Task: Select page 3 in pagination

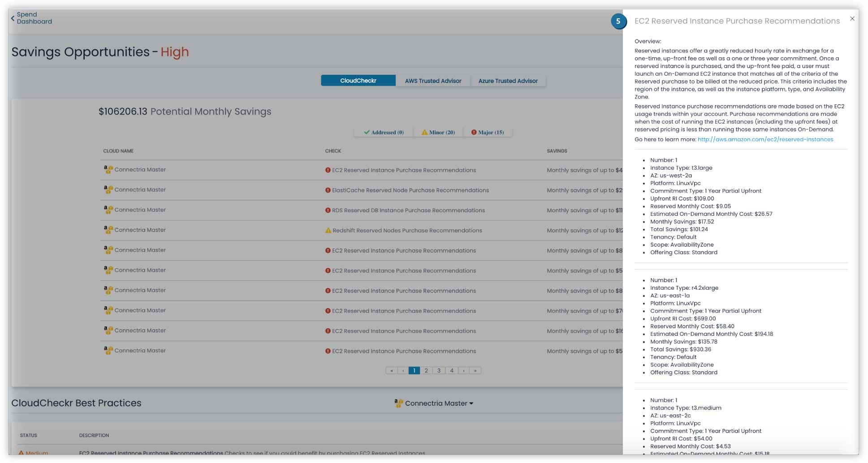Action: (x=439, y=371)
